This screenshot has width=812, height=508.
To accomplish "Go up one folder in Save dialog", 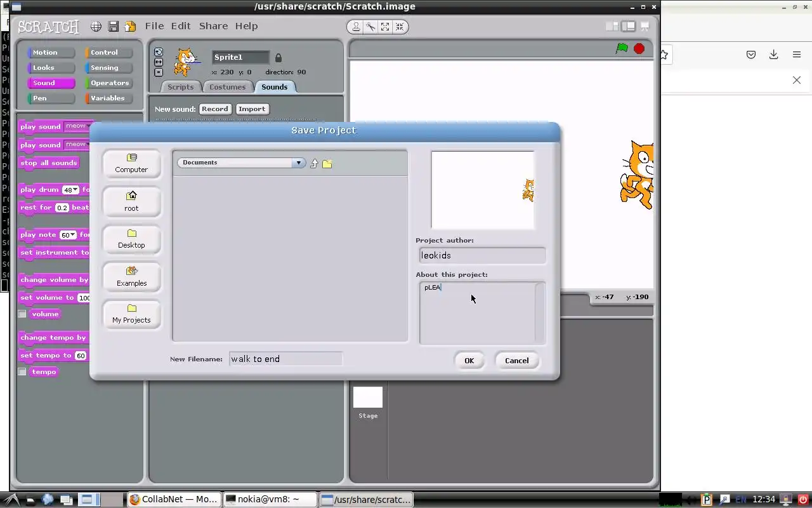I will pos(313,164).
